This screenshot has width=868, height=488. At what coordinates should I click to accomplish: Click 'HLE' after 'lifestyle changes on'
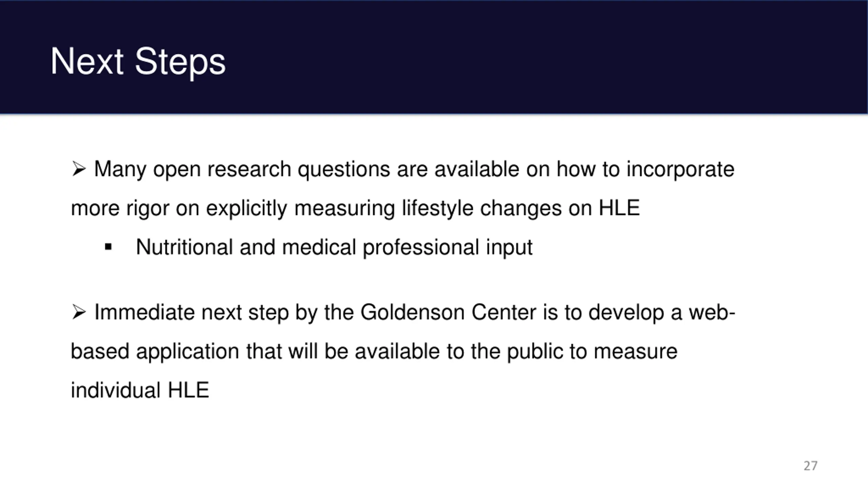tap(619, 208)
